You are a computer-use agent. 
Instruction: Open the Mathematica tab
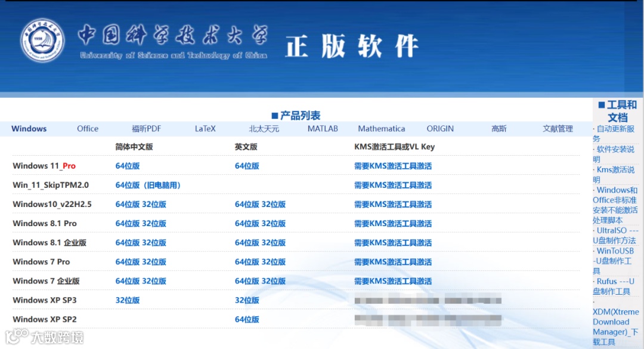coord(382,128)
